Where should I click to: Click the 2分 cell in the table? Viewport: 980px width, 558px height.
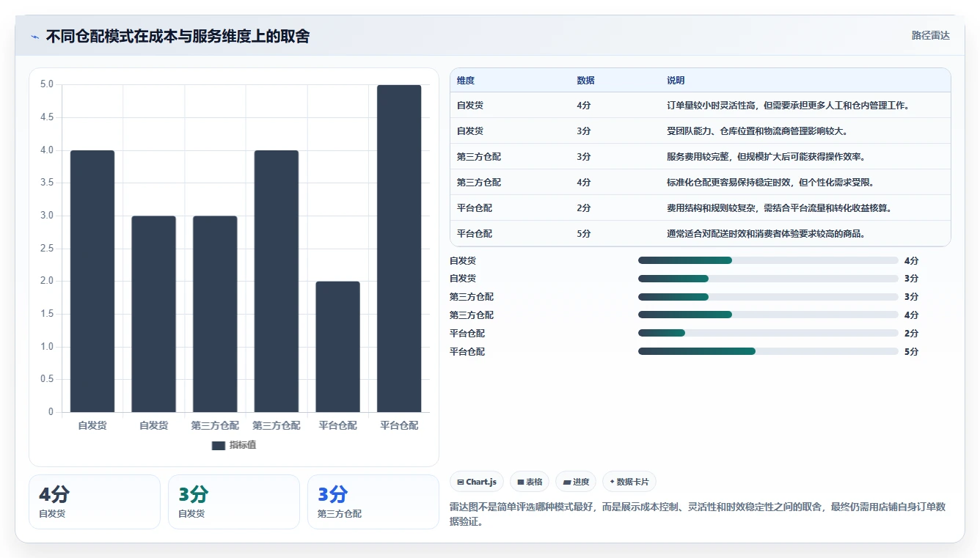(x=584, y=208)
